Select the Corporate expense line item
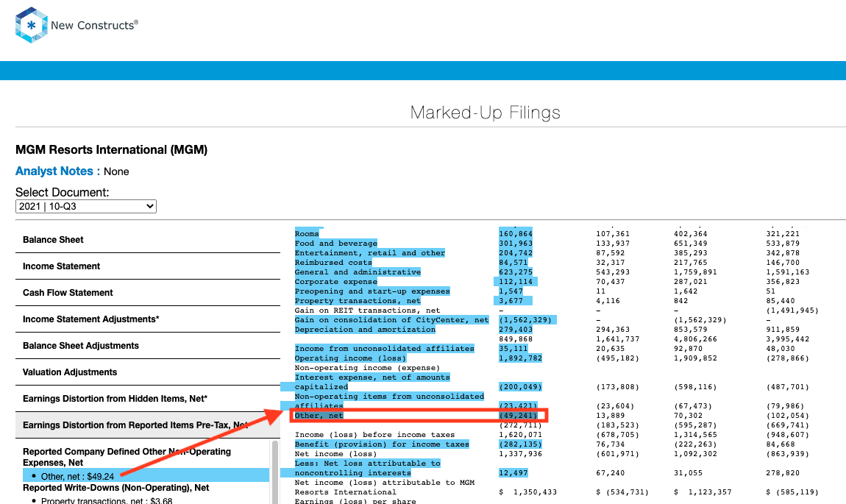The image size is (846, 504). [335, 282]
